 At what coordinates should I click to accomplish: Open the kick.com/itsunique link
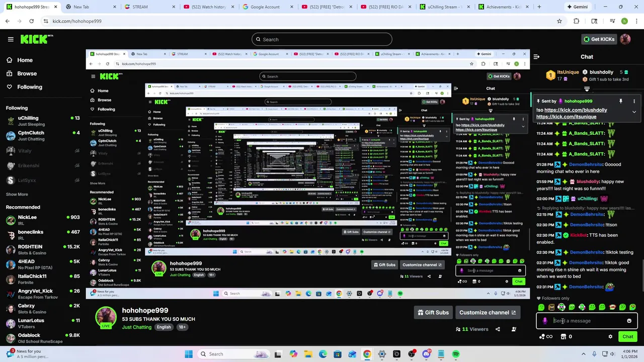pyautogui.click(x=566, y=117)
